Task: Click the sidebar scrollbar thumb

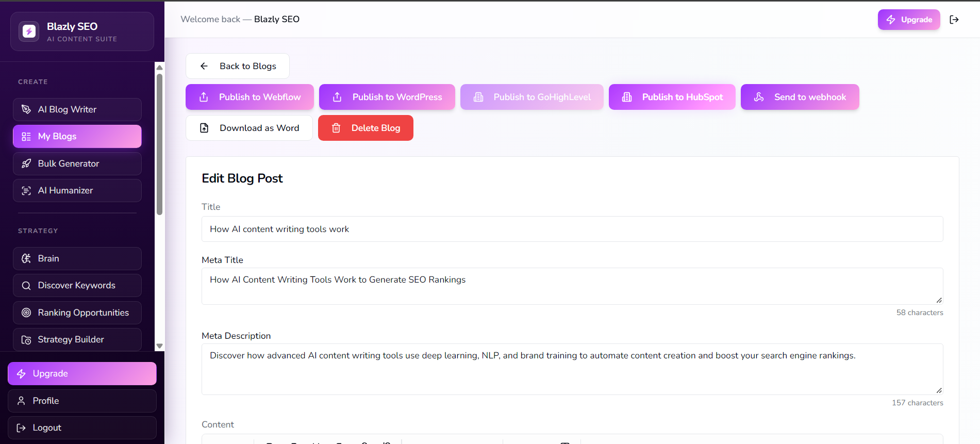Action: (x=160, y=144)
